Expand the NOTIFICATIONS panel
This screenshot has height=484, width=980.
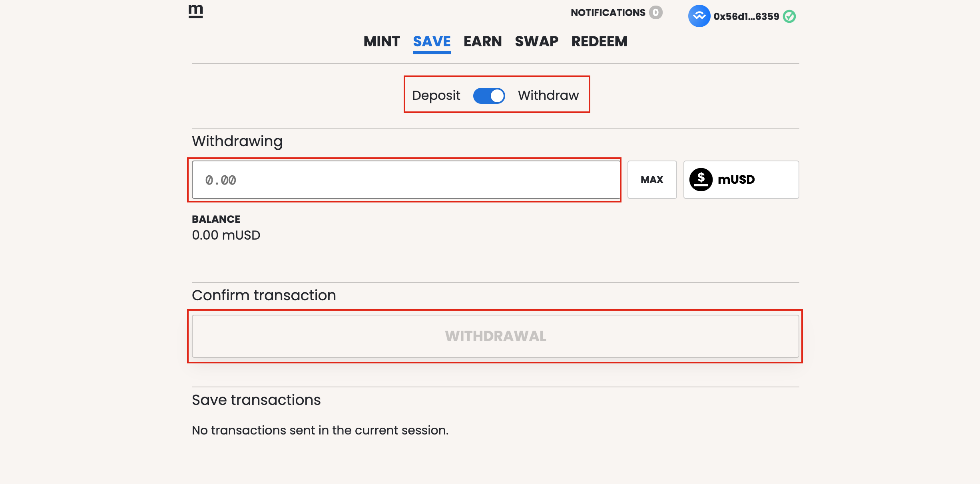click(x=608, y=13)
